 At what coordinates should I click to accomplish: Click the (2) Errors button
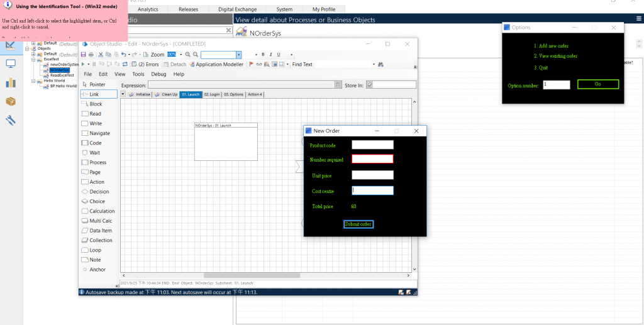(x=145, y=64)
